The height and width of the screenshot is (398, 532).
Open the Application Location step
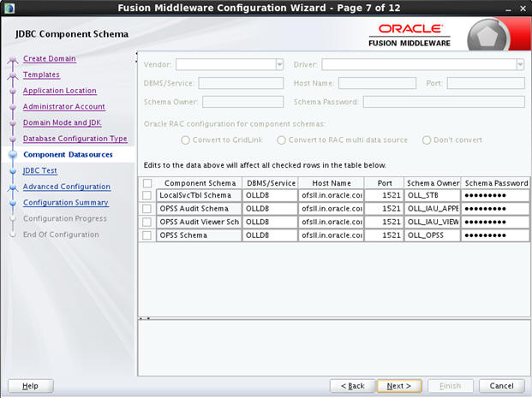(x=60, y=91)
